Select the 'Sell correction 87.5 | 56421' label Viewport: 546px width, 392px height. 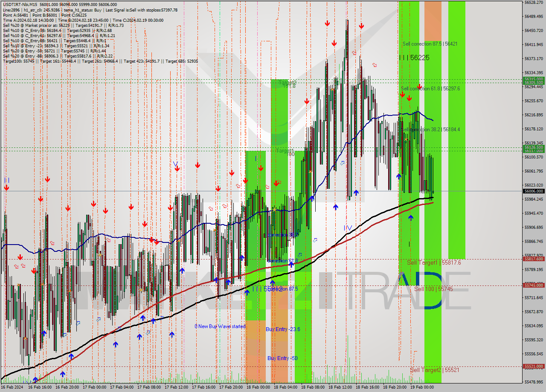pyautogui.click(x=430, y=44)
